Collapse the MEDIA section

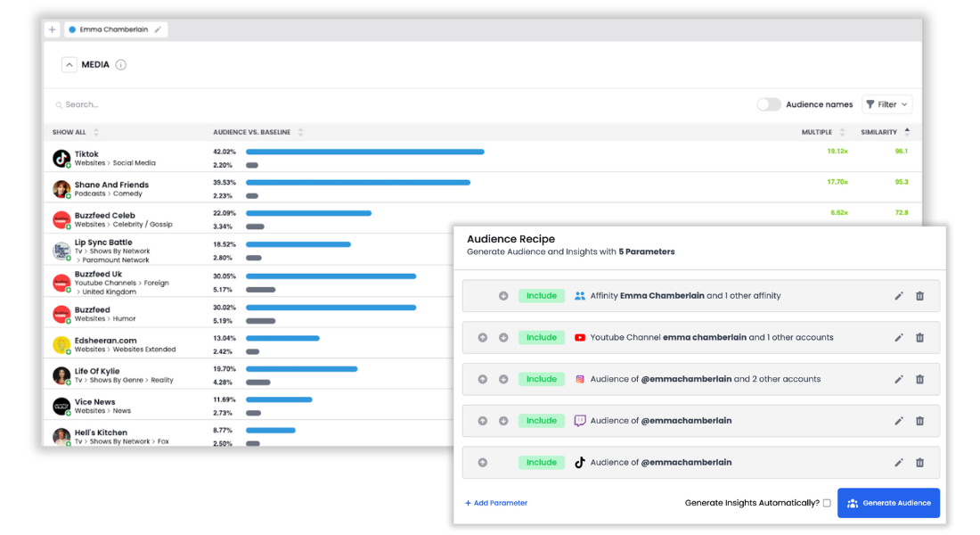click(69, 64)
